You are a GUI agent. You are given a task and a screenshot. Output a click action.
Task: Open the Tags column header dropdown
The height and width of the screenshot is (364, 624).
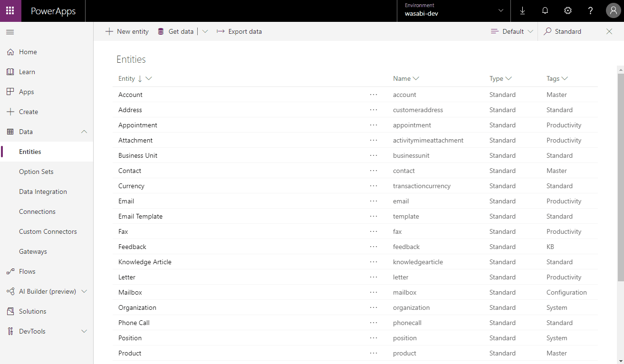click(x=566, y=78)
